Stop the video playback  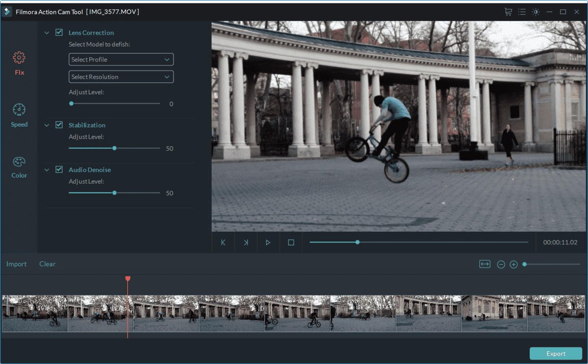point(291,243)
